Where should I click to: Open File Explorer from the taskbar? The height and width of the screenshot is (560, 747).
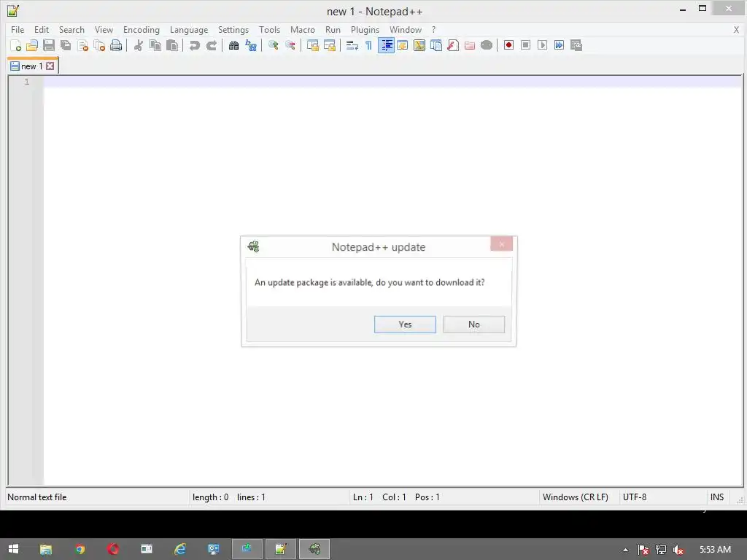tap(46, 549)
